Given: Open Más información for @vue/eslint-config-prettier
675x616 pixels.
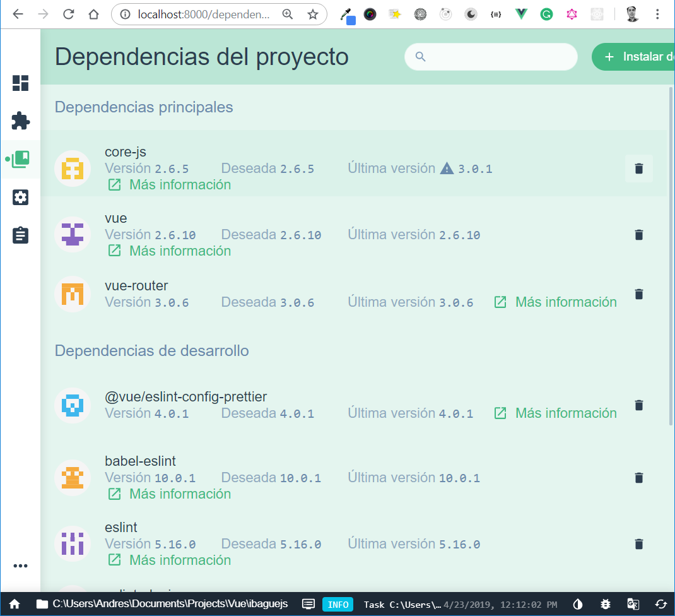Looking at the screenshot, I should (555, 413).
